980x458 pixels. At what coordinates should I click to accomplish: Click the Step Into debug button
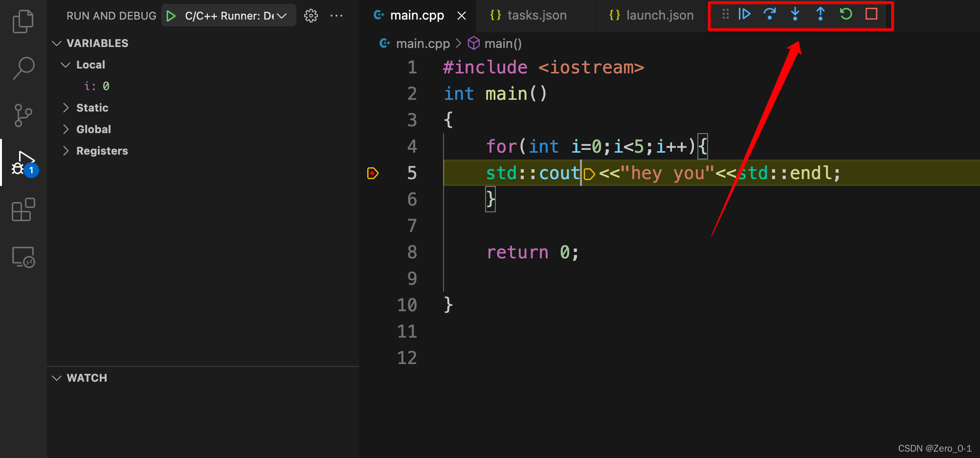pos(795,14)
